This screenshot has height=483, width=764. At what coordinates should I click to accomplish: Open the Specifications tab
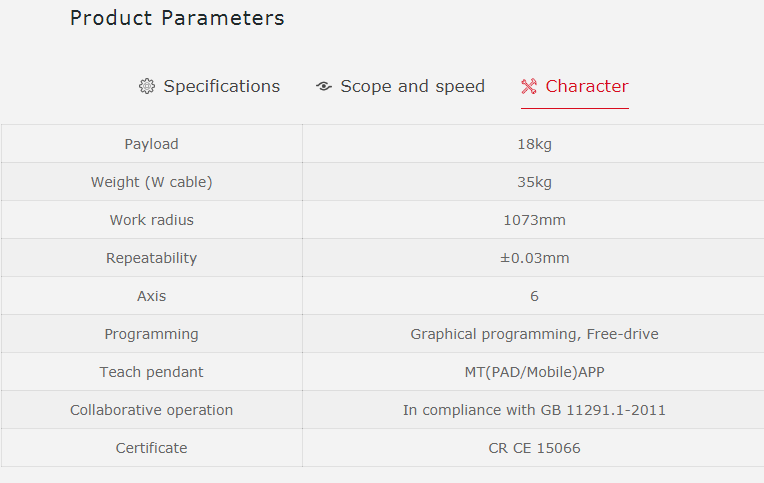click(221, 86)
